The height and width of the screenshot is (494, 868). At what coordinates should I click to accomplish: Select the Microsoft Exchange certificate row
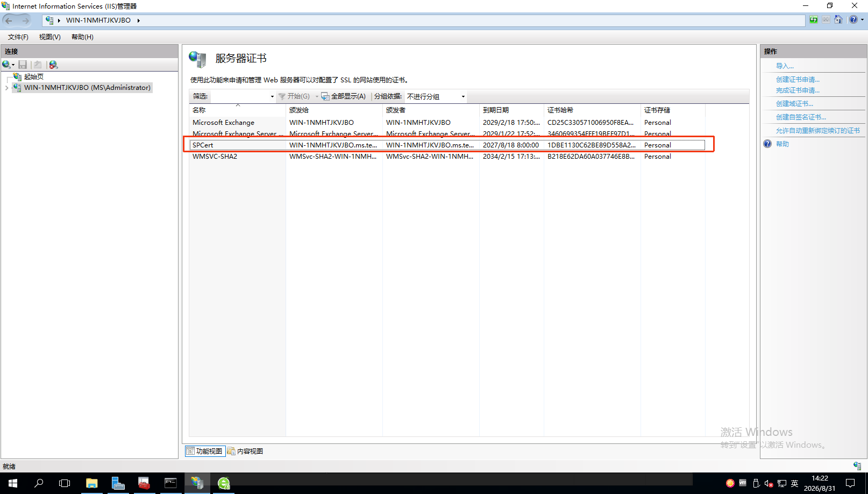click(x=447, y=123)
